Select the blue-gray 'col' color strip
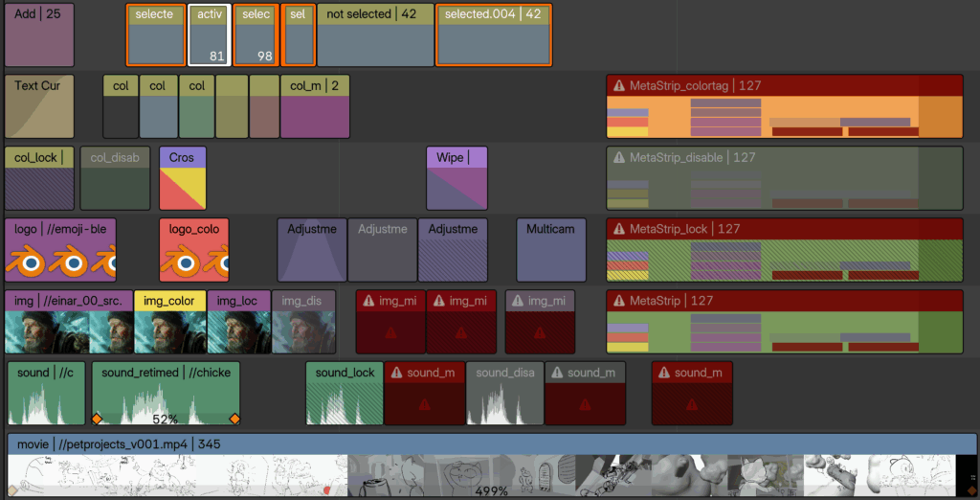 pos(159,106)
